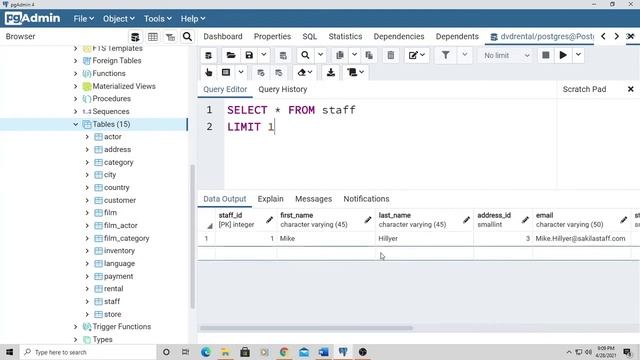Collapse the Tables (15) tree node
Image resolution: width=640 pixels, height=360 pixels.
[x=76, y=124]
